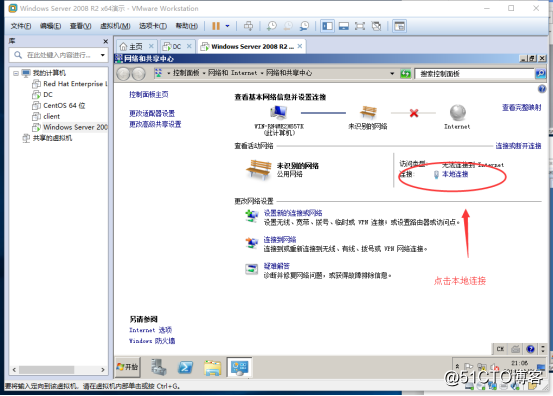Click the computer icon in network map
Screen dimensions: 553x396
click(278, 112)
